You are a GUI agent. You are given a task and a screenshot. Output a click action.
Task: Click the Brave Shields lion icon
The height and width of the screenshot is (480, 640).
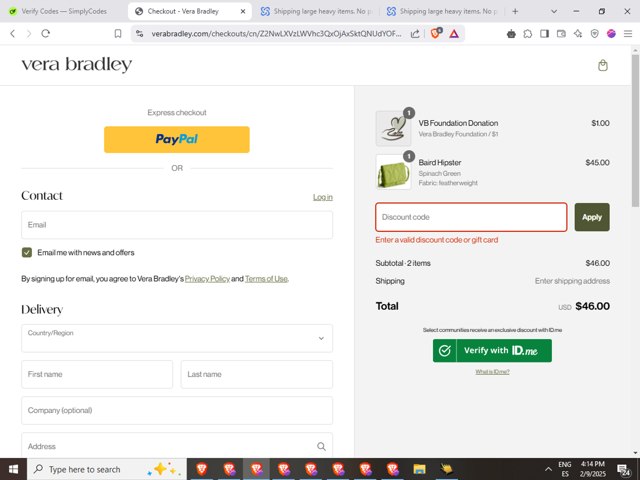pyautogui.click(x=436, y=33)
